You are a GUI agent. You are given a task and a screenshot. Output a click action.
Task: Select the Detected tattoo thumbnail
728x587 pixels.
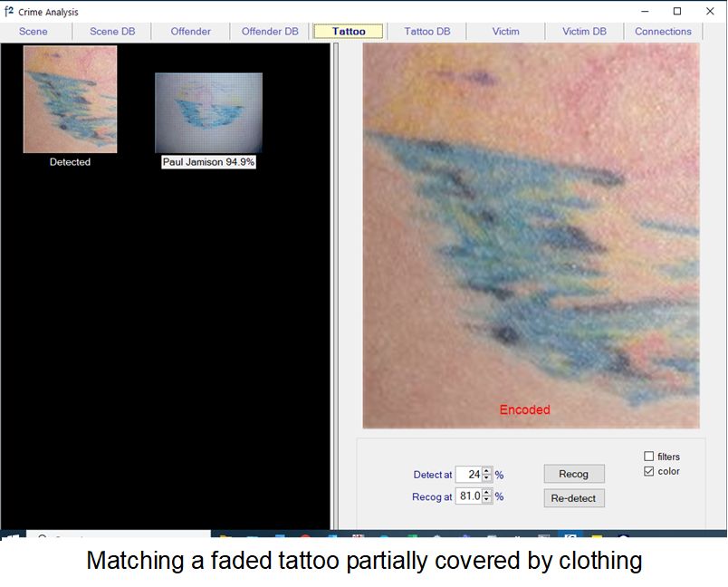click(70, 100)
